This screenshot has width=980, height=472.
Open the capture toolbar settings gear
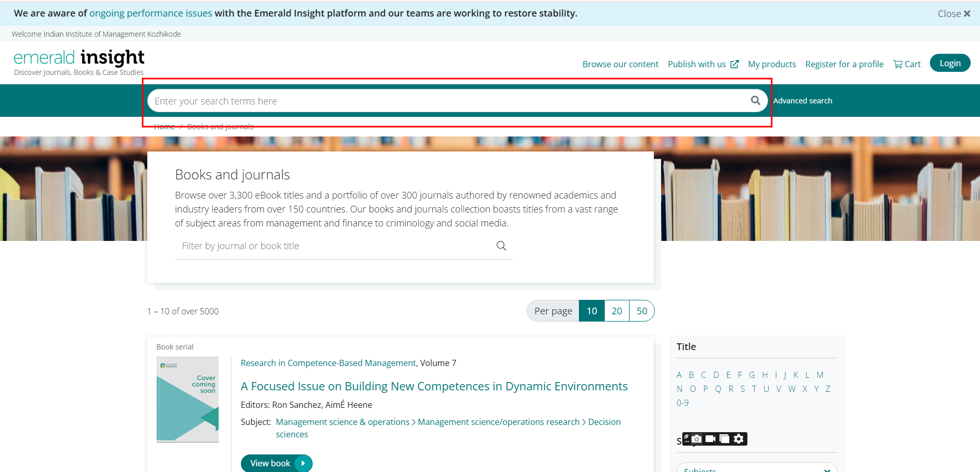739,439
